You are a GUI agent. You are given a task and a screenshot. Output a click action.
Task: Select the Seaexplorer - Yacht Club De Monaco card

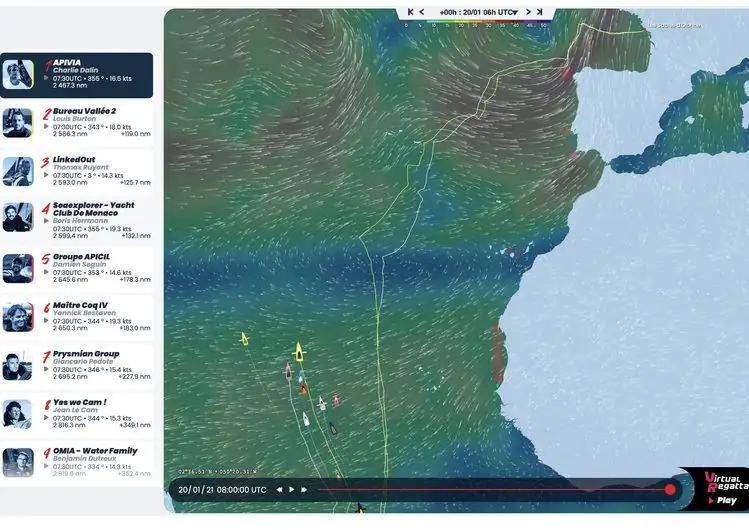coord(76,221)
